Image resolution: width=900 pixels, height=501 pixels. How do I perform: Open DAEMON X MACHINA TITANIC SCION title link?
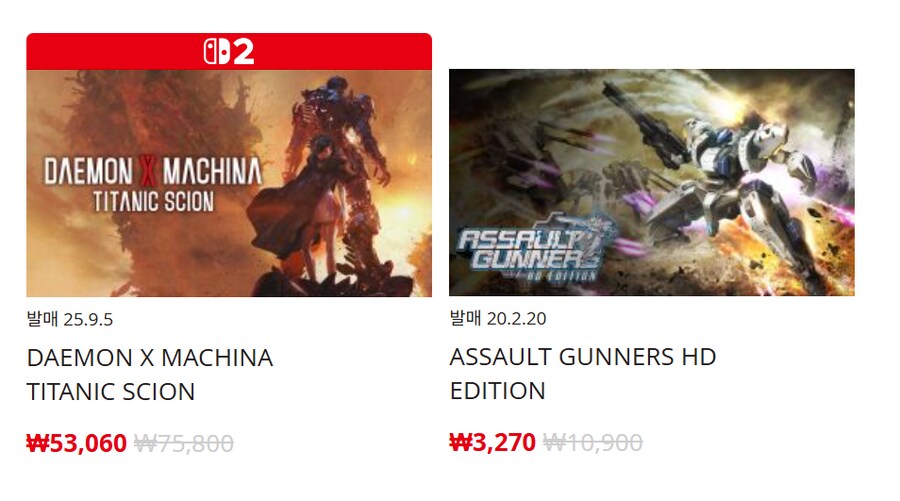click(149, 375)
